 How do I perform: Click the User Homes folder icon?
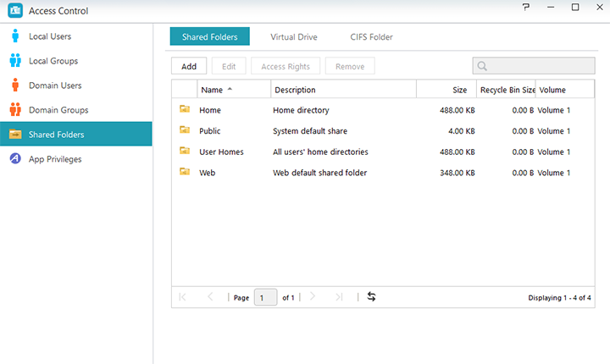click(185, 151)
